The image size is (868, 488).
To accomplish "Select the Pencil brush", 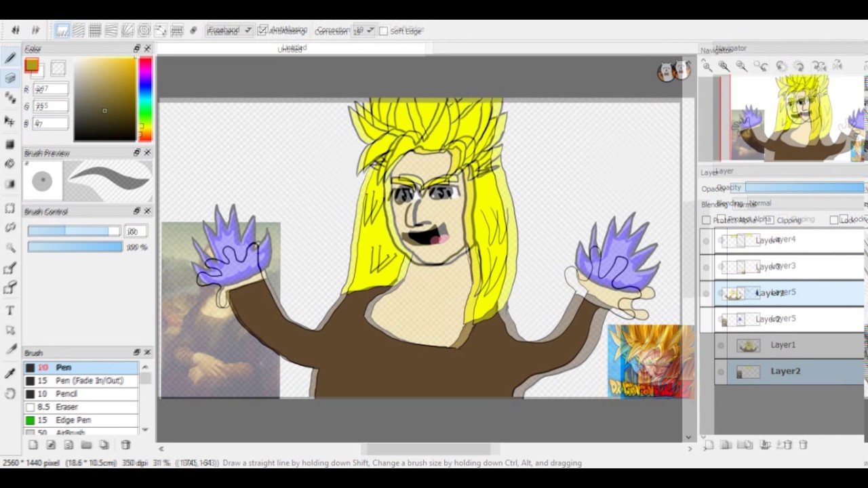I will point(81,394).
